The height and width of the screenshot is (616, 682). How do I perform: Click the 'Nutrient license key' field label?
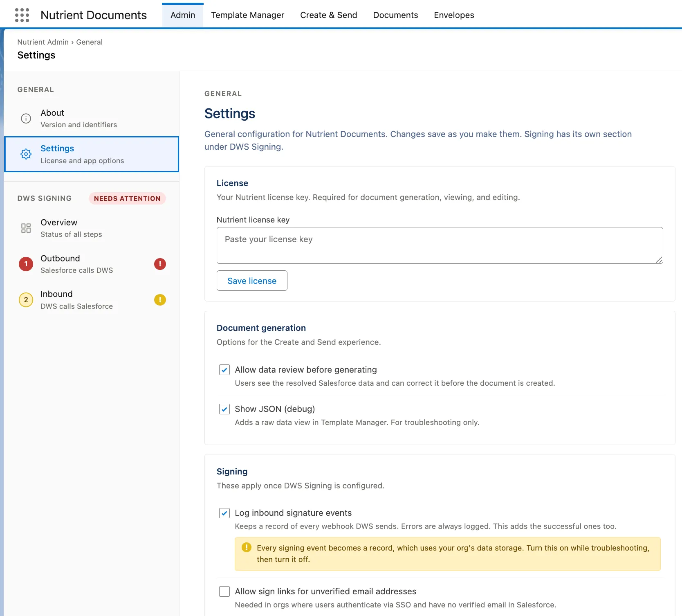(x=253, y=220)
